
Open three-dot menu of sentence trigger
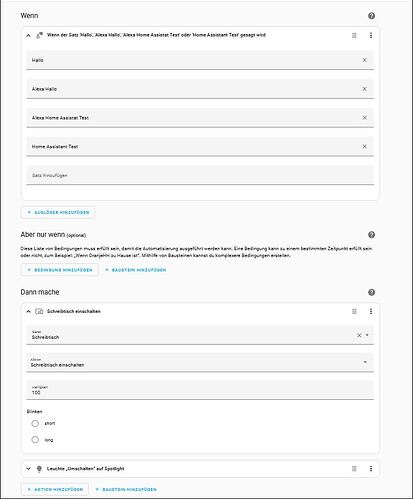point(371,35)
